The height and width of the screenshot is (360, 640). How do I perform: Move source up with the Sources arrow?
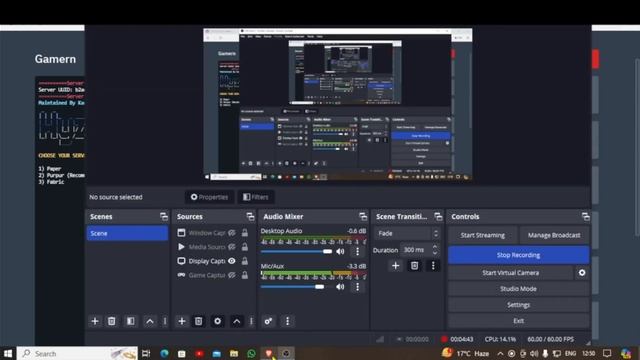tap(237, 321)
